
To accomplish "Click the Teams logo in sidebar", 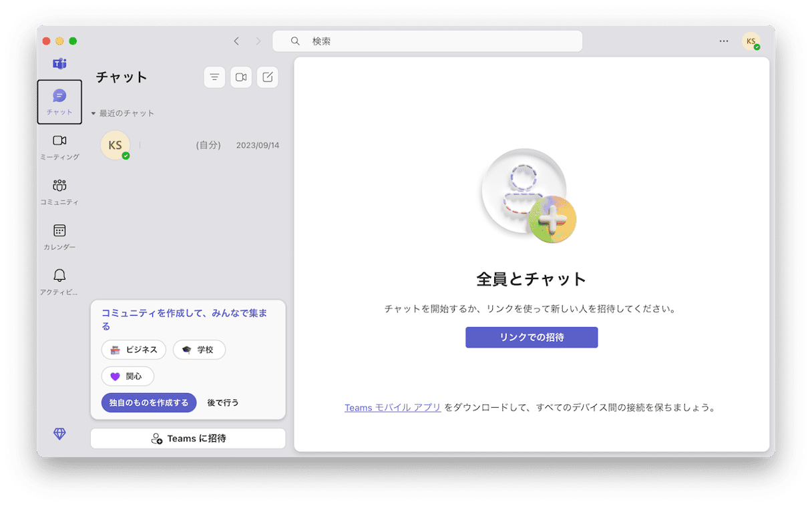I will [x=59, y=64].
